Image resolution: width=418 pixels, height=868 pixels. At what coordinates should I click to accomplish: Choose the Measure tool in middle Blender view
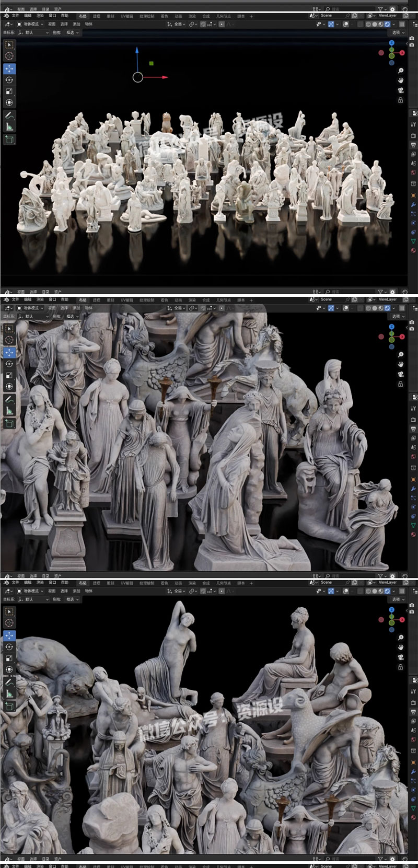(x=9, y=410)
